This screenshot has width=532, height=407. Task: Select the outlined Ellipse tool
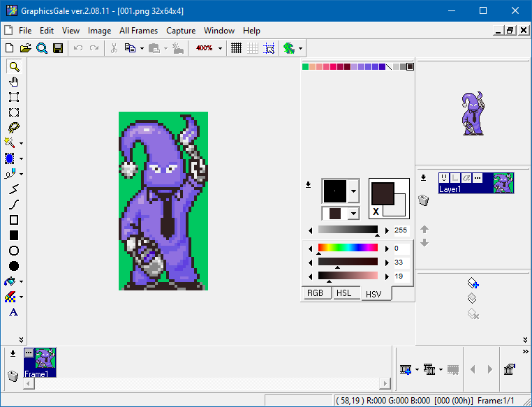(14, 251)
